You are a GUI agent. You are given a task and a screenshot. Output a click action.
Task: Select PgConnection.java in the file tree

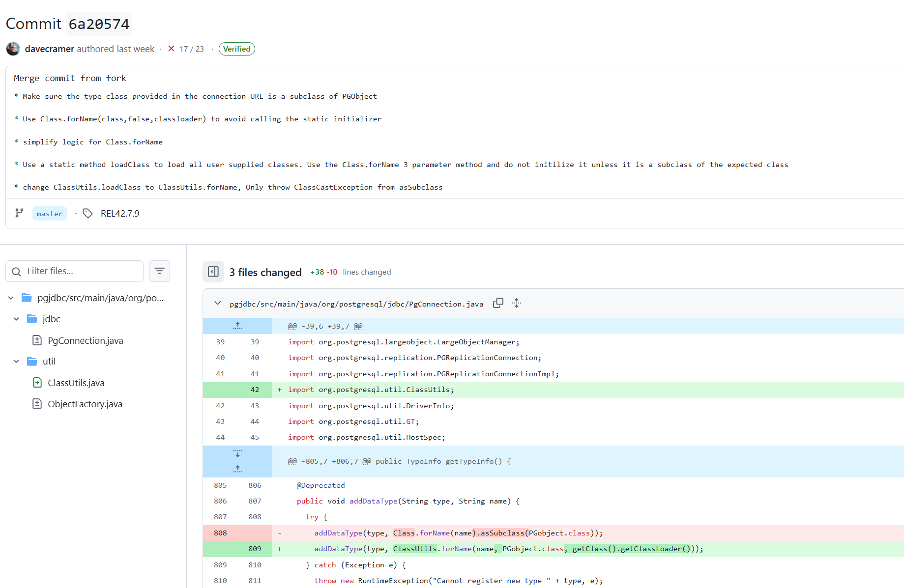click(85, 340)
